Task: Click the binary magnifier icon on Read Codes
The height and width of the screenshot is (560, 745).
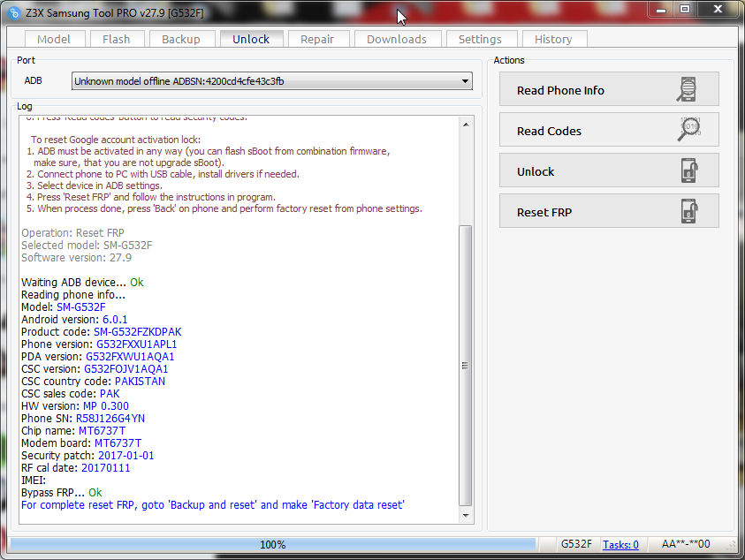Action: [690, 129]
